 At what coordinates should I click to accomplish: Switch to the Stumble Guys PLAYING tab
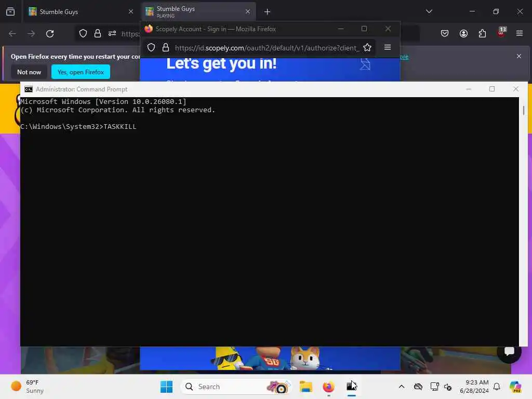[199, 12]
